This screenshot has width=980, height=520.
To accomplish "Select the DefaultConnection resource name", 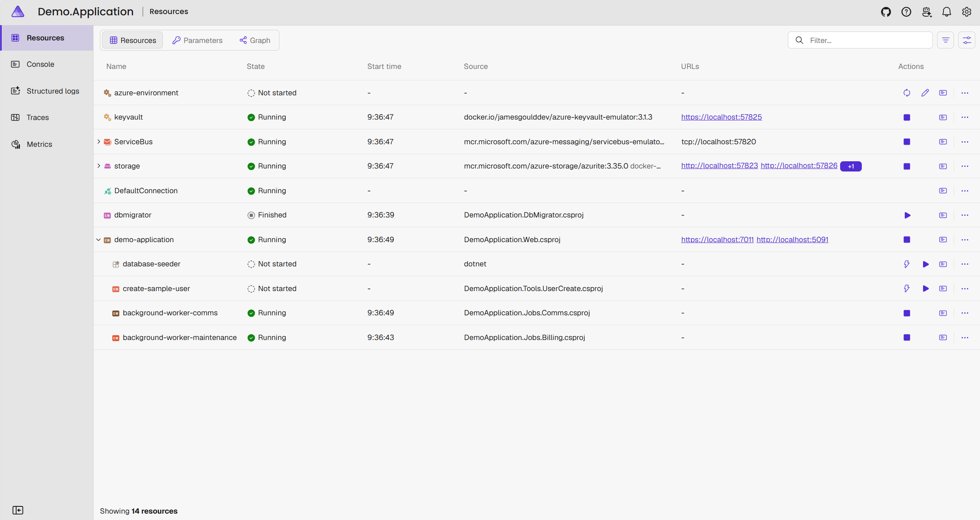I will 146,191.
